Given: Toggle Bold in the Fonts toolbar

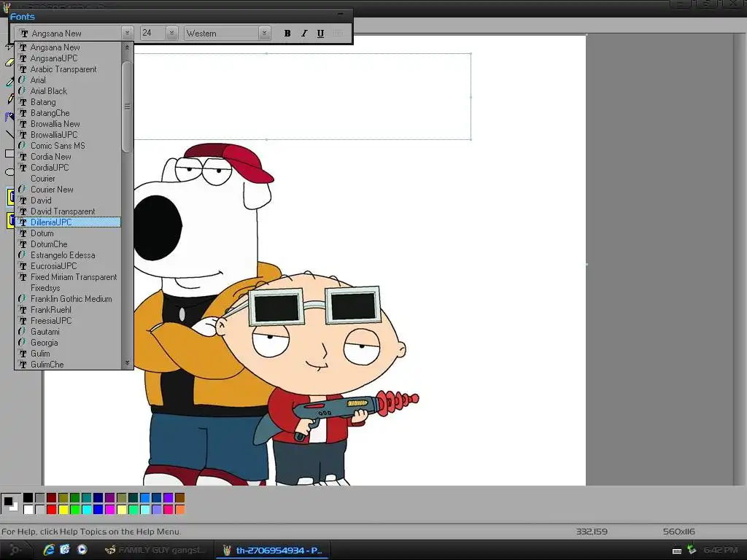Looking at the screenshot, I should point(287,34).
